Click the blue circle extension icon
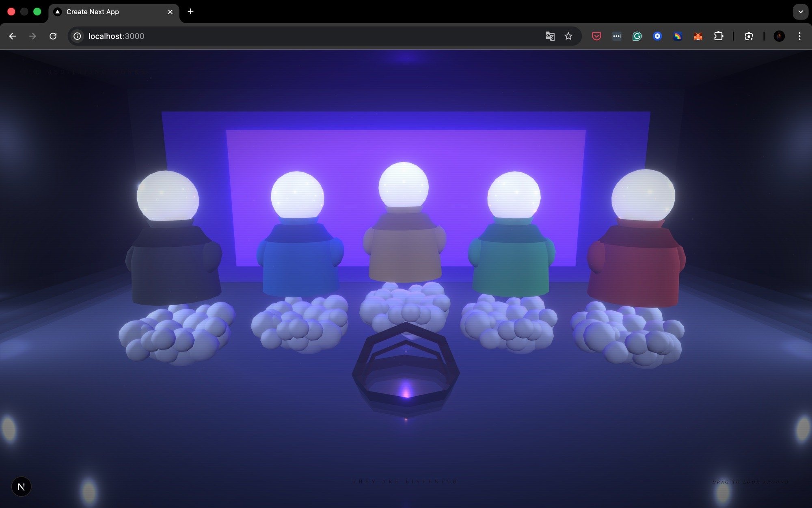 (x=657, y=36)
